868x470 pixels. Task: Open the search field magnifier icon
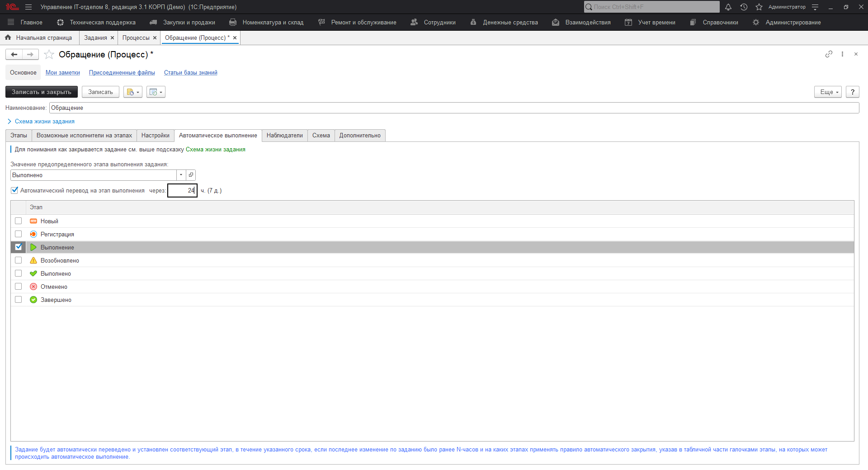[x=588, y=7]
